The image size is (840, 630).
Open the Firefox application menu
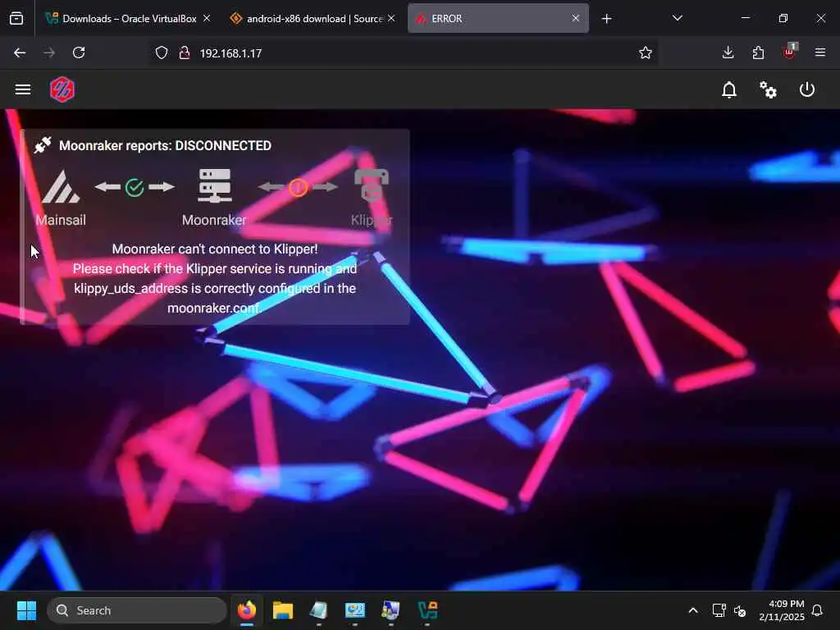(819, 52)
